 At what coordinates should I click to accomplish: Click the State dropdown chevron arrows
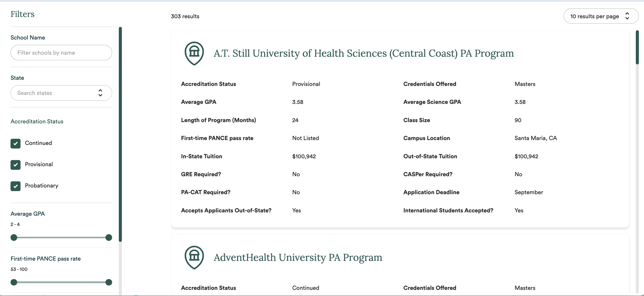coord(100,93)
